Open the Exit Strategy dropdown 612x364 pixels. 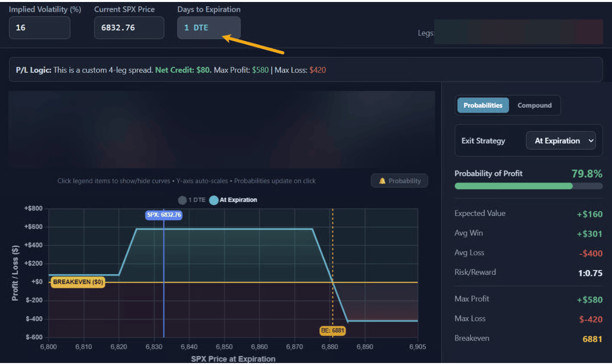[560, 141]
